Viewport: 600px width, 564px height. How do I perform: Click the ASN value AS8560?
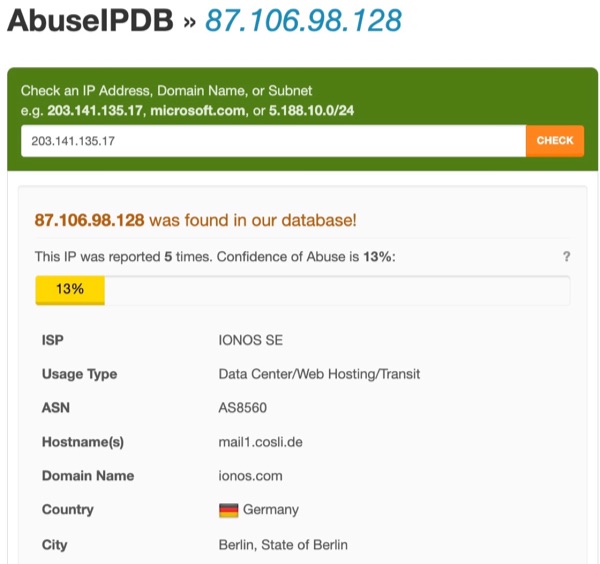click(x=243, y=408)
